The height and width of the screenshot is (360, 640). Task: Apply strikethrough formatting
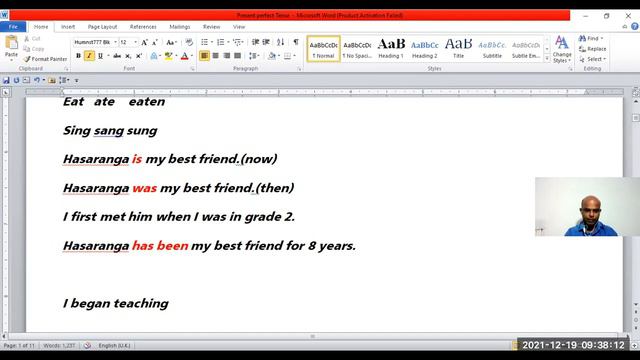point(117,56)
